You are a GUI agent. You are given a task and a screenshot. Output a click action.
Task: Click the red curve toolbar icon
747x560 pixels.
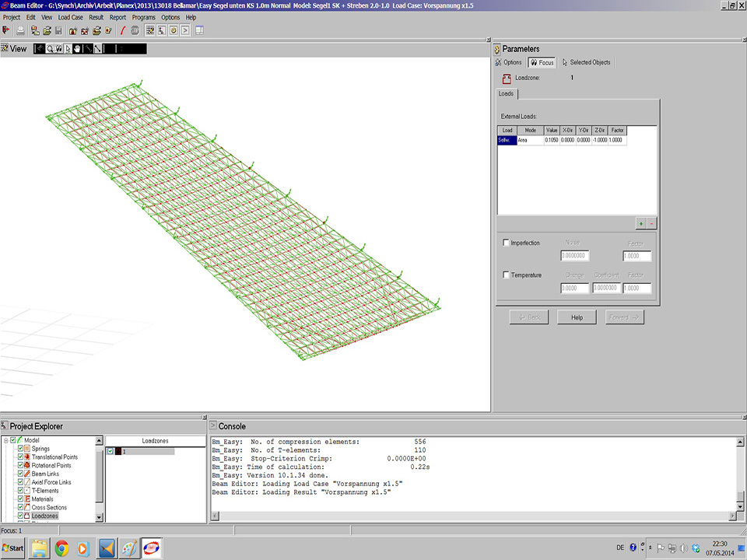tap(122, 30)
